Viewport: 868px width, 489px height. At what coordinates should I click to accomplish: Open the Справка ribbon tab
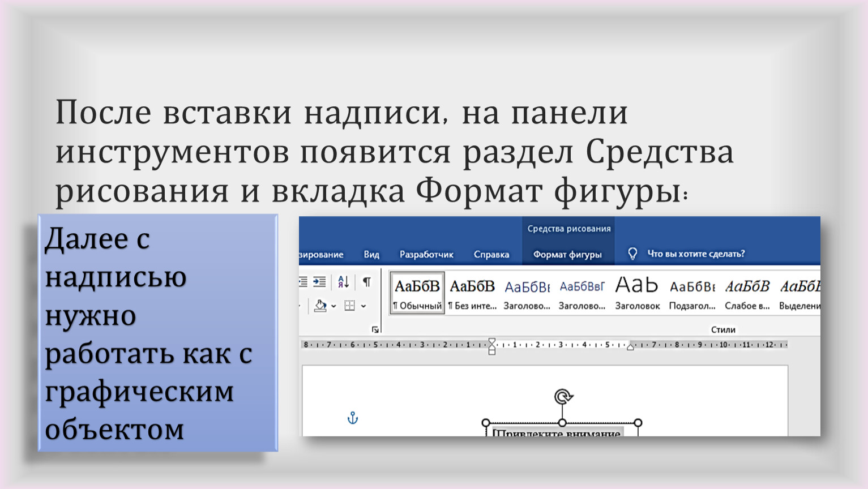[491, 255]
